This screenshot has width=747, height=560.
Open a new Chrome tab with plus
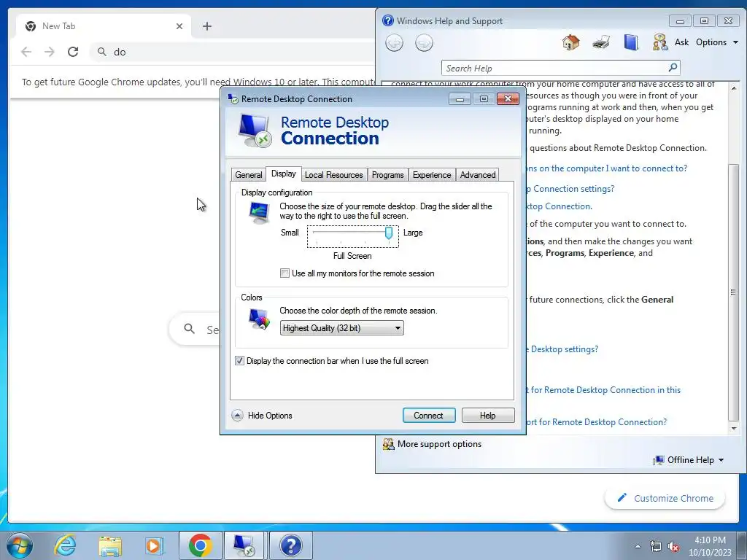206,26
